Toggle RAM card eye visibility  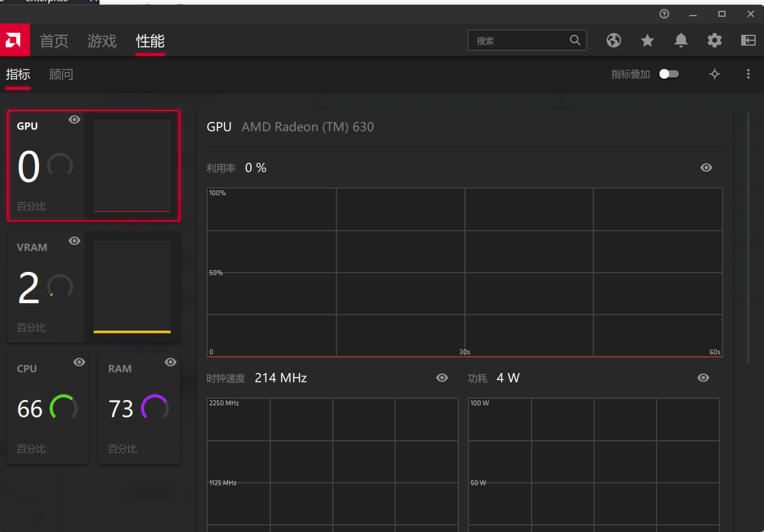171,362
